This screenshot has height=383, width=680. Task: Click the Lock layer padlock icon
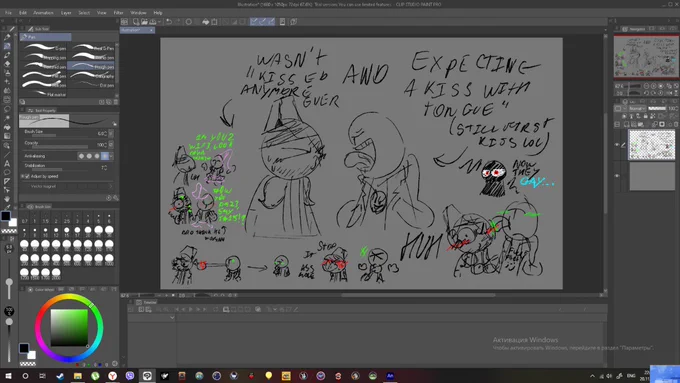646,116
